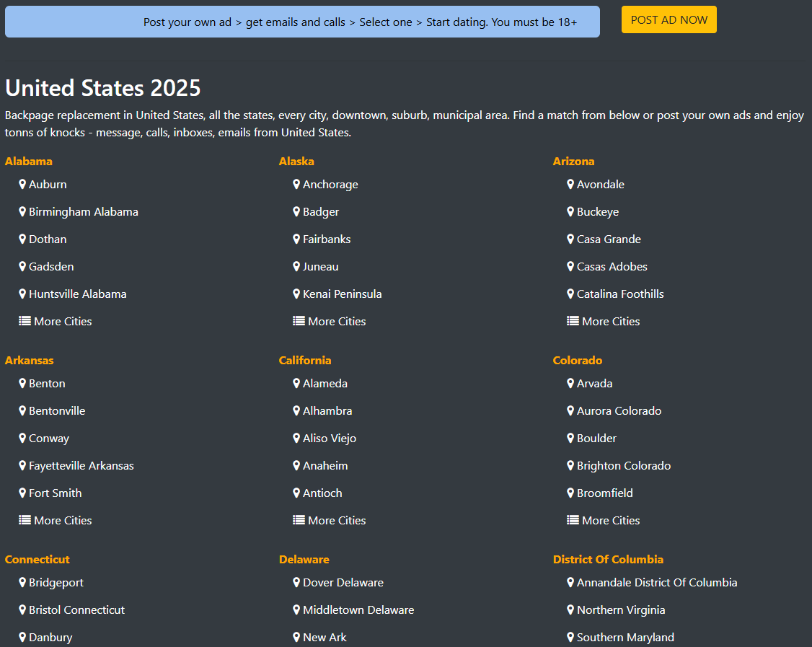Click the pin icon beside Anaheim
This screenshot has width=812, height=647.
point(296,466)
